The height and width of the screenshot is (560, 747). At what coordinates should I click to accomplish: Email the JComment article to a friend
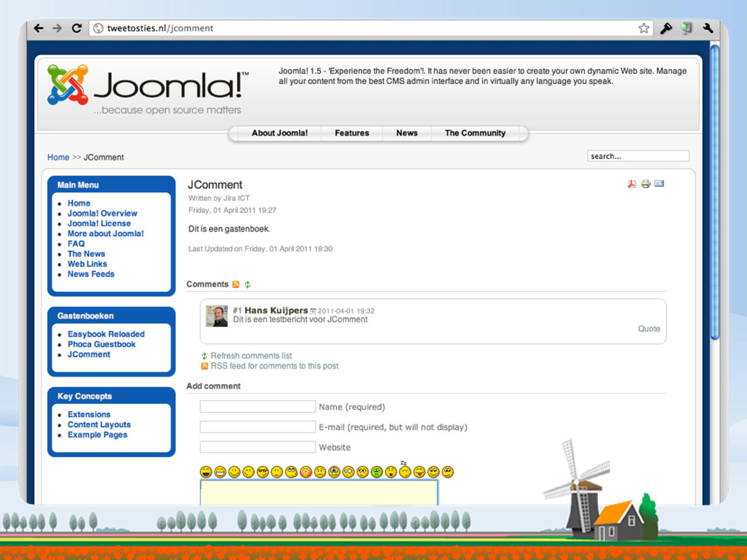pos(659,183)
